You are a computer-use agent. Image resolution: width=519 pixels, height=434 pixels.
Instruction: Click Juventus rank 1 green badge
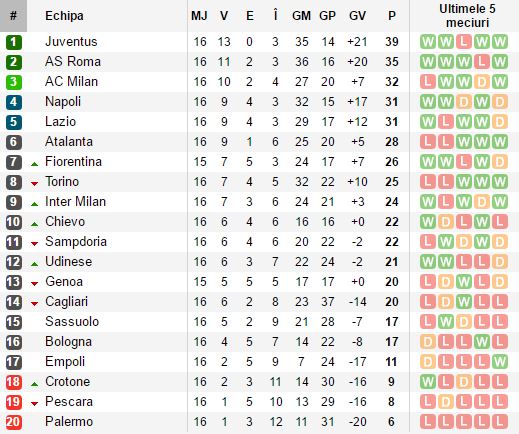point(14,42)
